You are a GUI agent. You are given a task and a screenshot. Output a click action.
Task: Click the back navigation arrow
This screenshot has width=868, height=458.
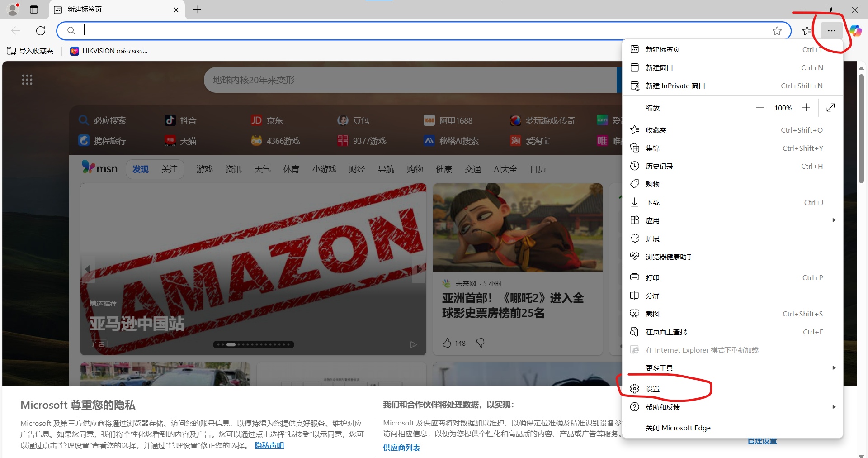pos(16,31)
